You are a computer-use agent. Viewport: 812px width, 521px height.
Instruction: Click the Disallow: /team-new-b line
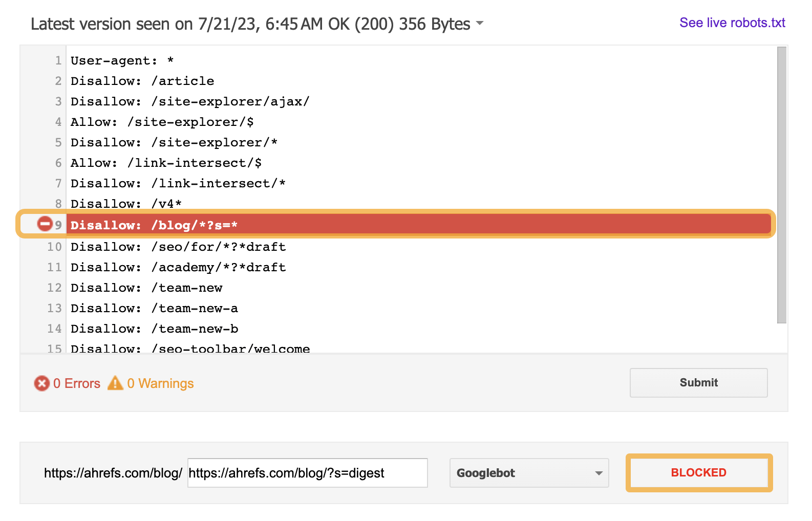point(154,329)
